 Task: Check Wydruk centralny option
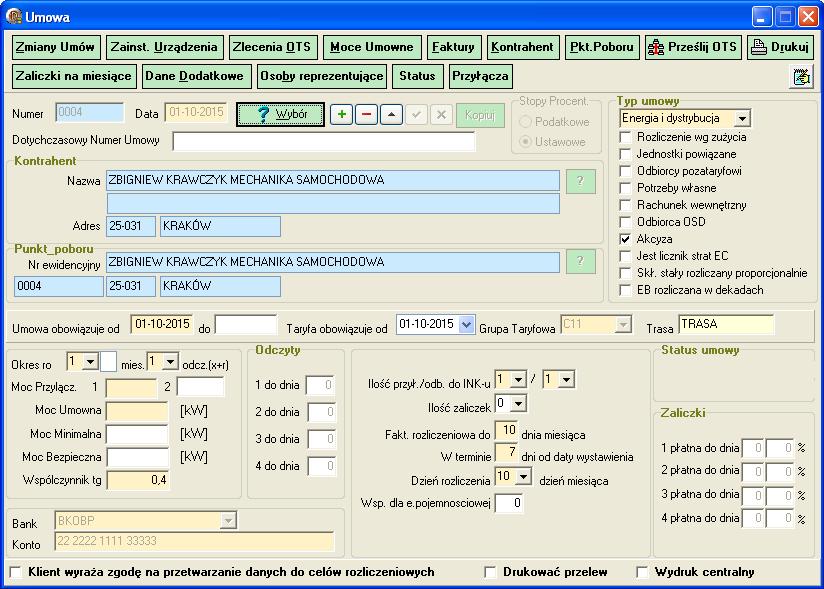coord(642,572)
